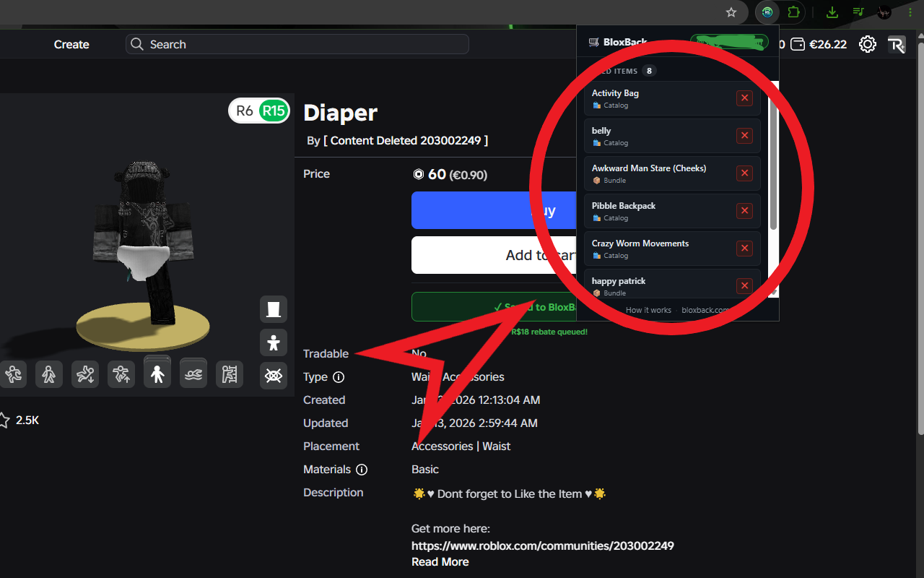
Task: Remove happy patrick from the list
Action: [744, 286]
